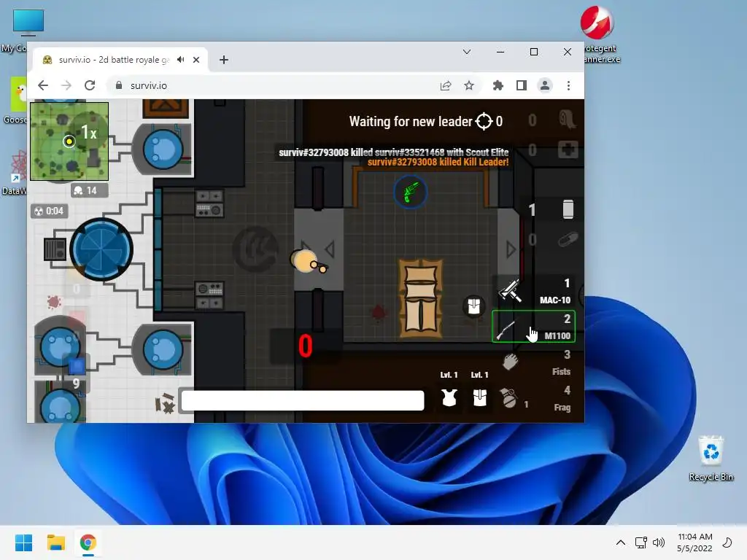The image size is (747, 560).
Task: Use the painkiller pills item
Action: coord(568,239)
